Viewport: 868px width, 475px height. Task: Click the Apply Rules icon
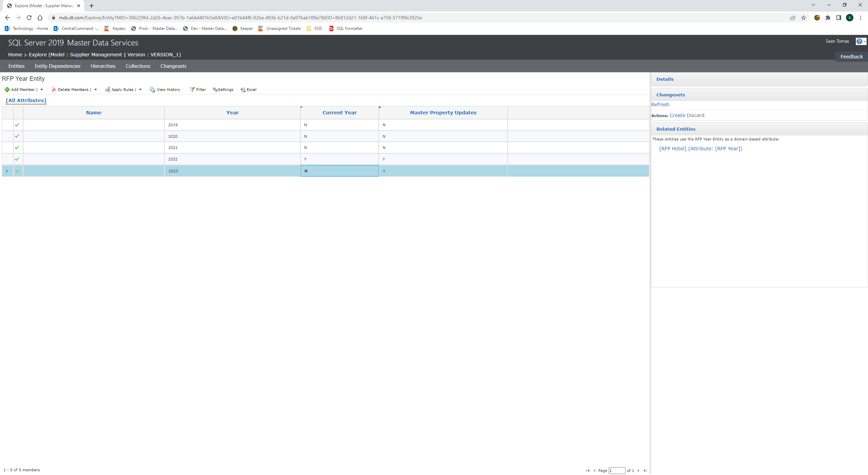pyautogui.click(x=107, y=90)
